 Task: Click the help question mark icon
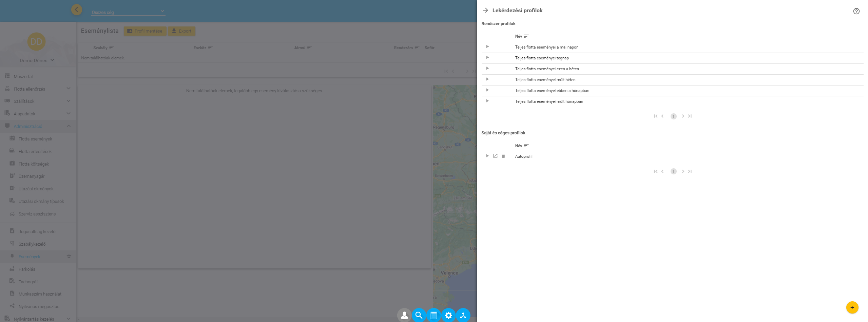coord(856,11)
